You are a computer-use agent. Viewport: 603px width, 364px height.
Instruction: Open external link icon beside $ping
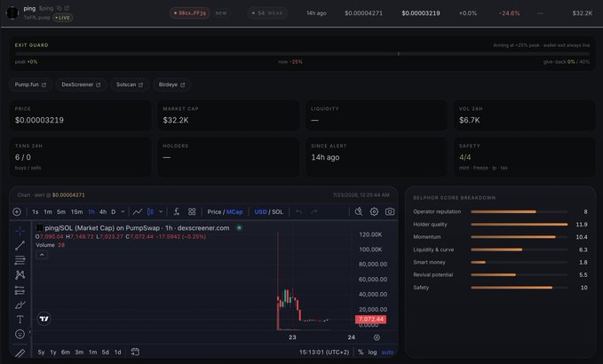[x=67, y=8]
